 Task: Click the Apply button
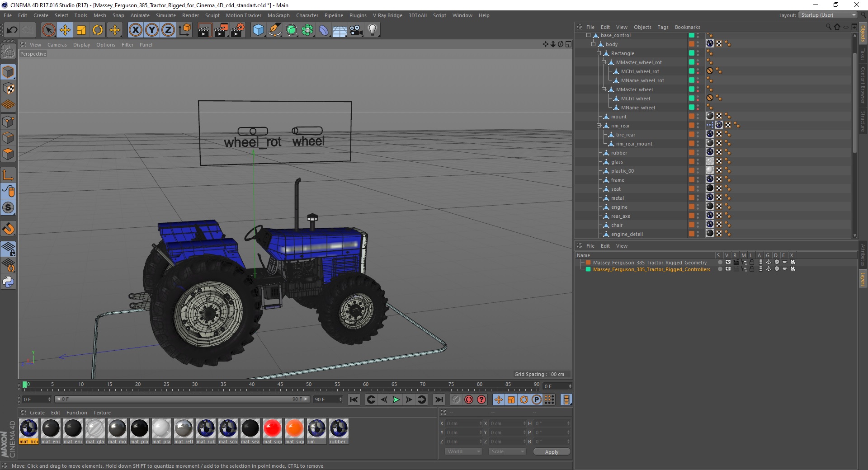552,451
